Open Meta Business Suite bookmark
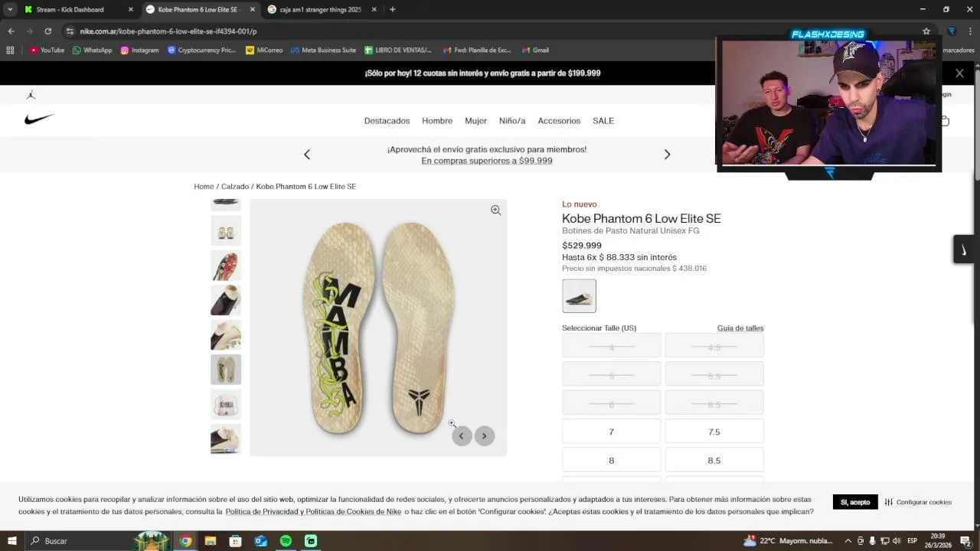 point(323,51)
